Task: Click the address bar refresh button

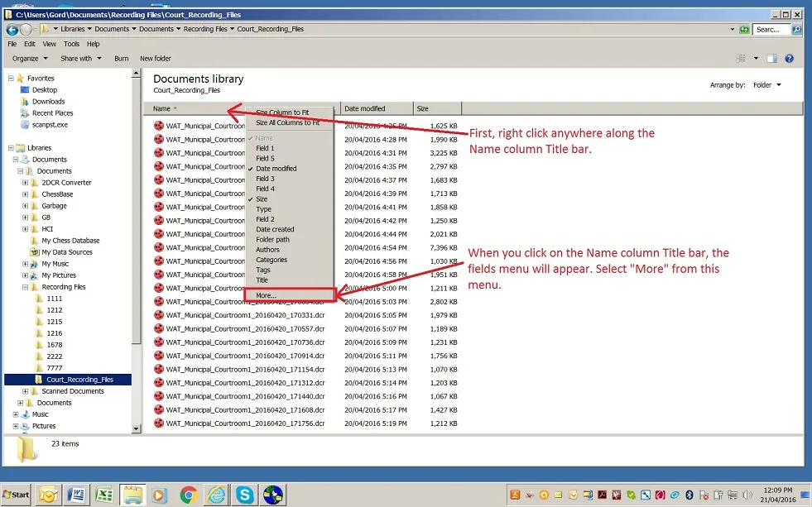Action: click(744, 30)
